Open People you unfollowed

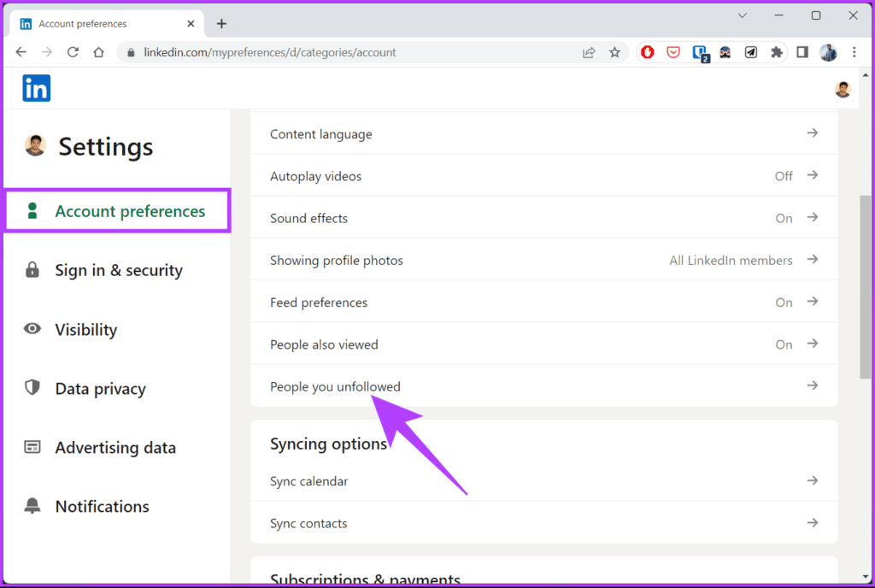click(x=544, y=386)
